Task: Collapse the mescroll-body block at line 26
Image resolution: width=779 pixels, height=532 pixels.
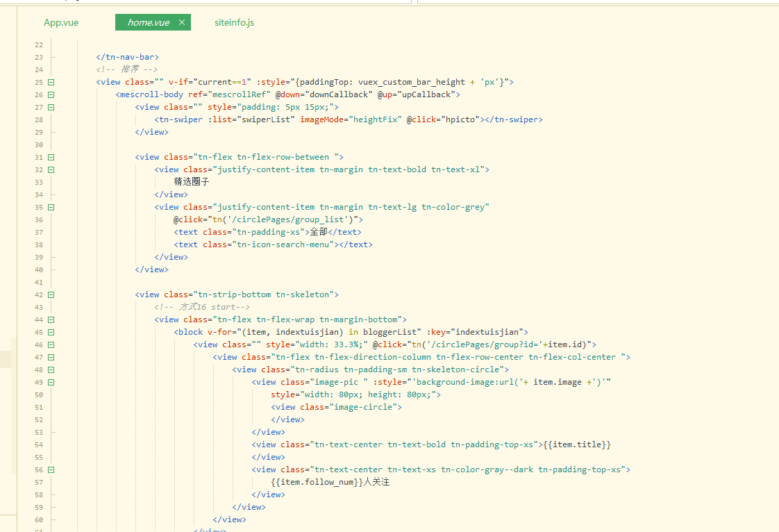Action: click(51, 94)
